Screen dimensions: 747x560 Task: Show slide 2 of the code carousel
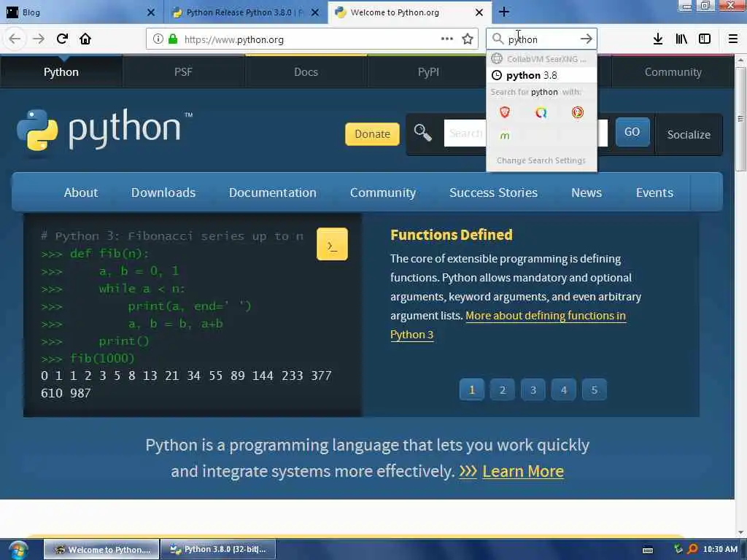[502, 389]
